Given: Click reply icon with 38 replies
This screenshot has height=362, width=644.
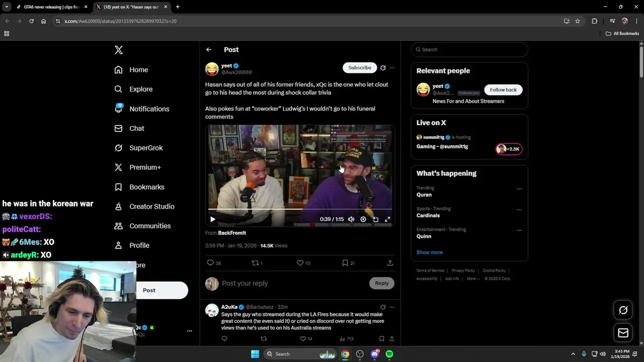Looking at the screenshot, I should coord(214,263).
